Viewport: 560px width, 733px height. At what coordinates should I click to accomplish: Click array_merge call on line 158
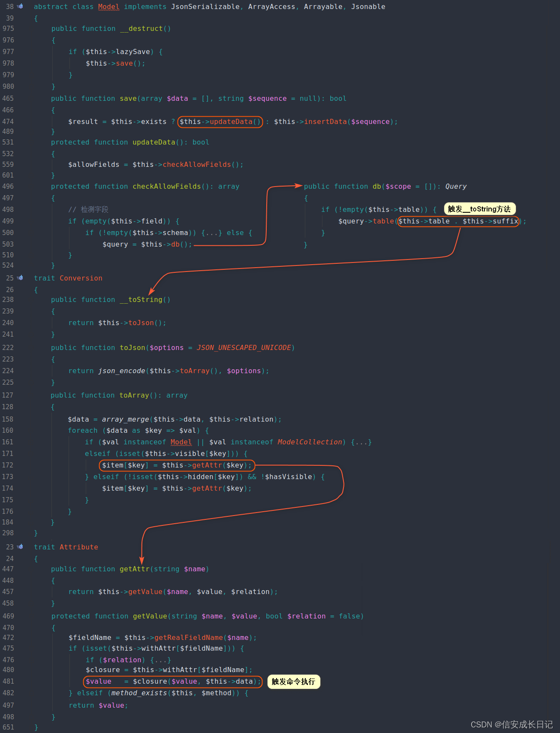point(126,419)
